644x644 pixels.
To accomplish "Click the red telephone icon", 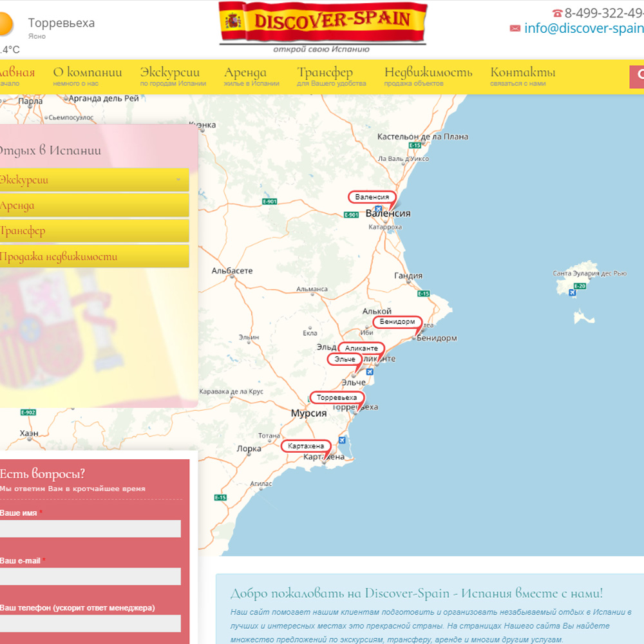I will point(557,13).
